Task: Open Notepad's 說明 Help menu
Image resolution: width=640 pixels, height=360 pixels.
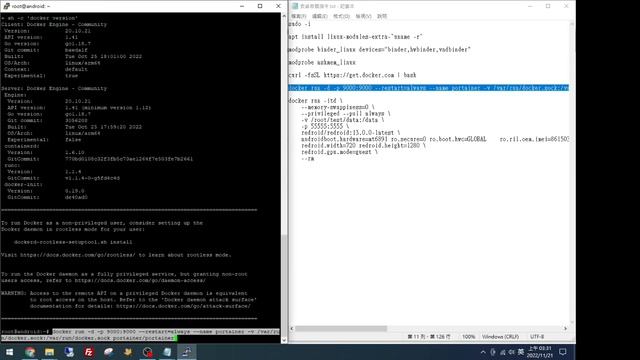Action: tap(382, 16)
